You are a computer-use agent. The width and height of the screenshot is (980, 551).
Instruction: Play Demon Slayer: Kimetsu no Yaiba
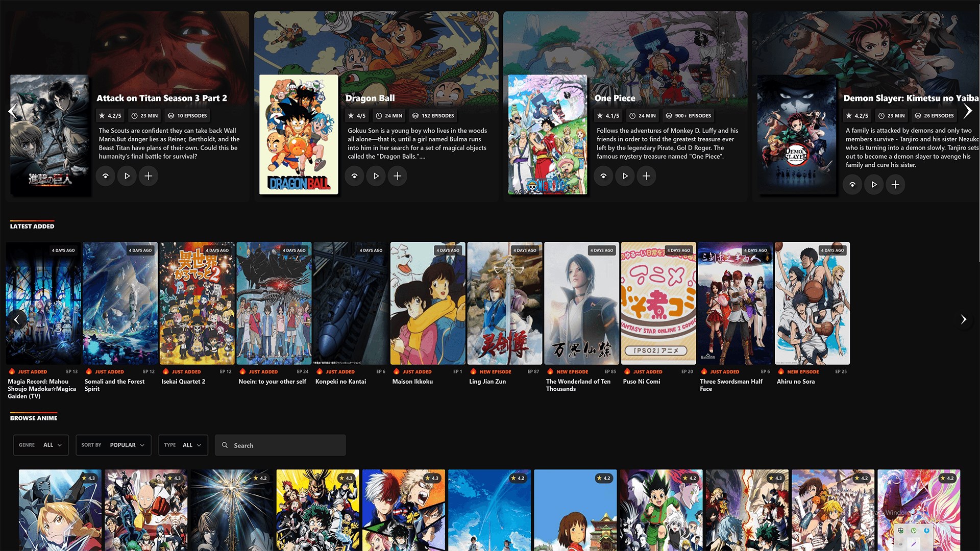coord(874,185)
